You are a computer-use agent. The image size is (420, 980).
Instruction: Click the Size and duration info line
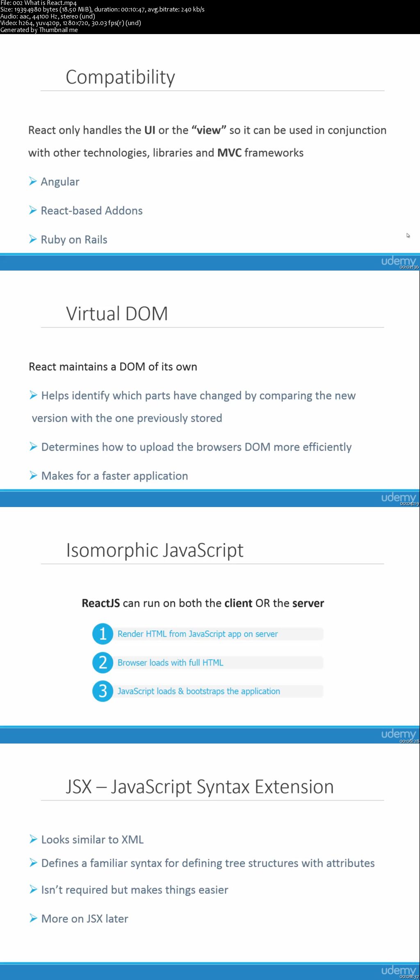point(103,9)
